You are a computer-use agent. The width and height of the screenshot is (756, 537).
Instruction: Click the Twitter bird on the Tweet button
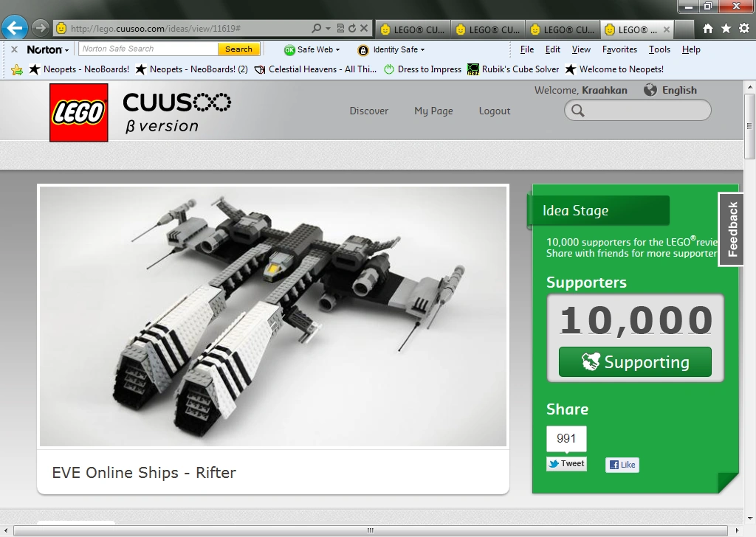pos(553,464)
